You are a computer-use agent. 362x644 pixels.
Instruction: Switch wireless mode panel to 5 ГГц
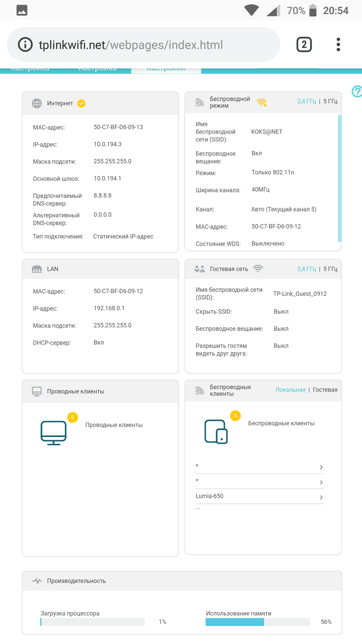(x=330, y=101)
